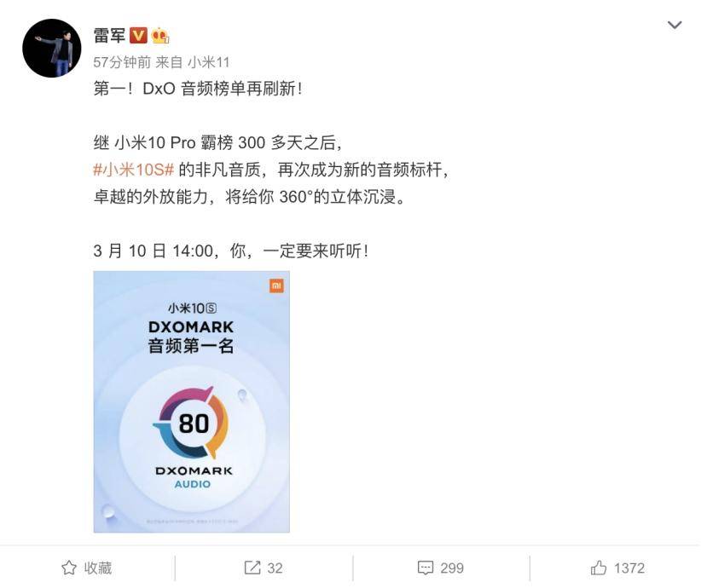Enlarge the DXOMARK poster image
Image resolution: width=701 pixels, height=588 pixels.
coord(191,401)
